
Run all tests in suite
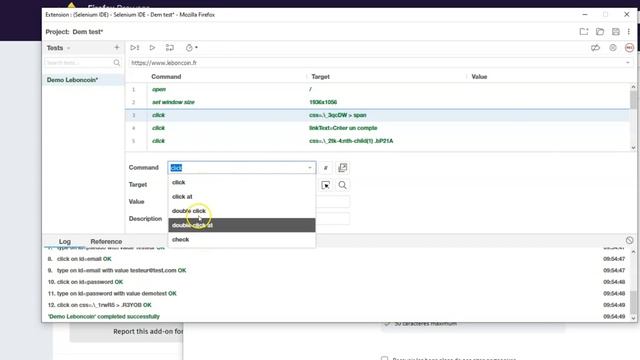point(135,48)
